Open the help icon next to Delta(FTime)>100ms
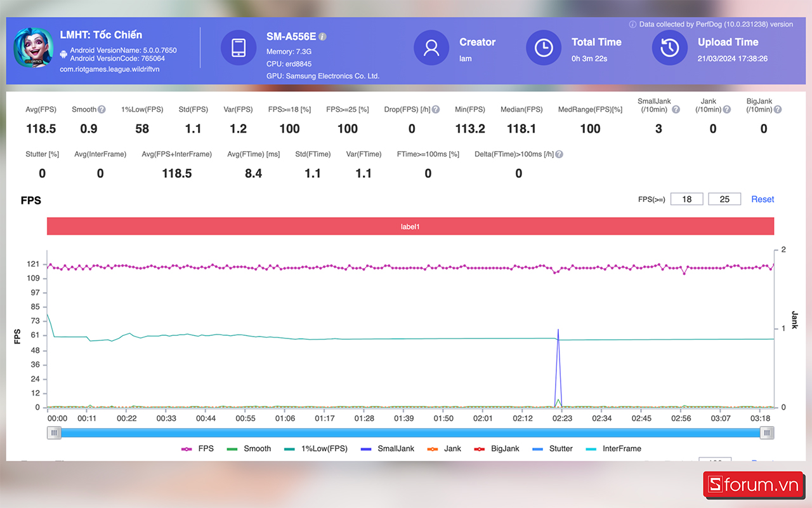Viewport: 812px width, 508px height. coord(559,154)
